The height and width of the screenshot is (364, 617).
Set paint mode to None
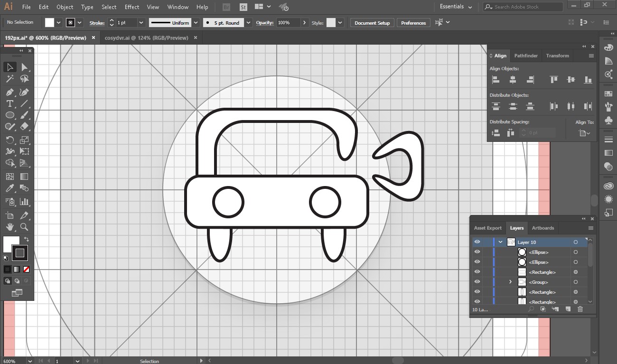point(27,269)
